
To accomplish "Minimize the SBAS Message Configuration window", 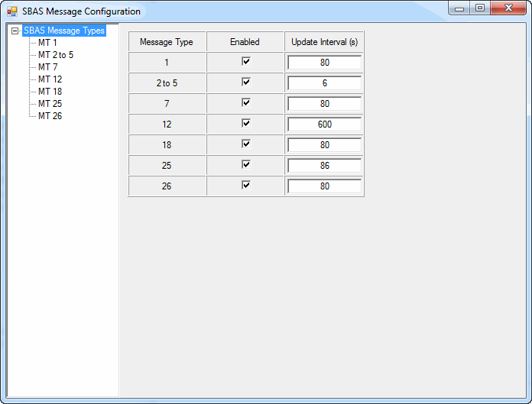I will point(459,8).
